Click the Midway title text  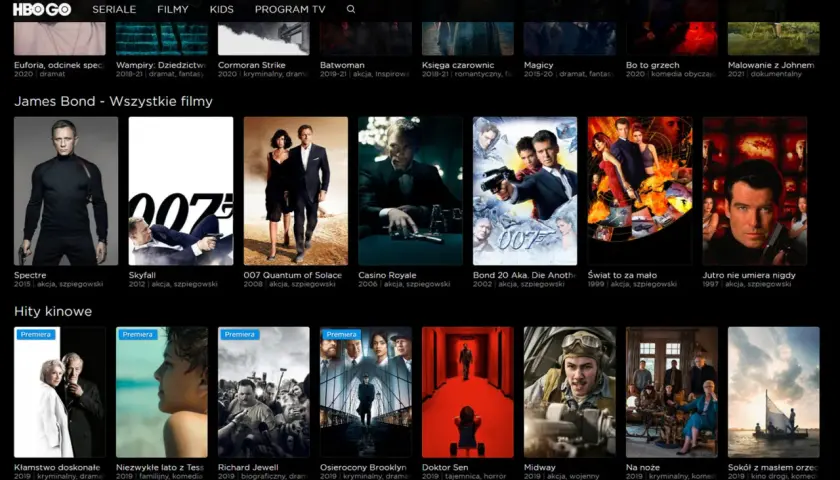click(539, 467)
